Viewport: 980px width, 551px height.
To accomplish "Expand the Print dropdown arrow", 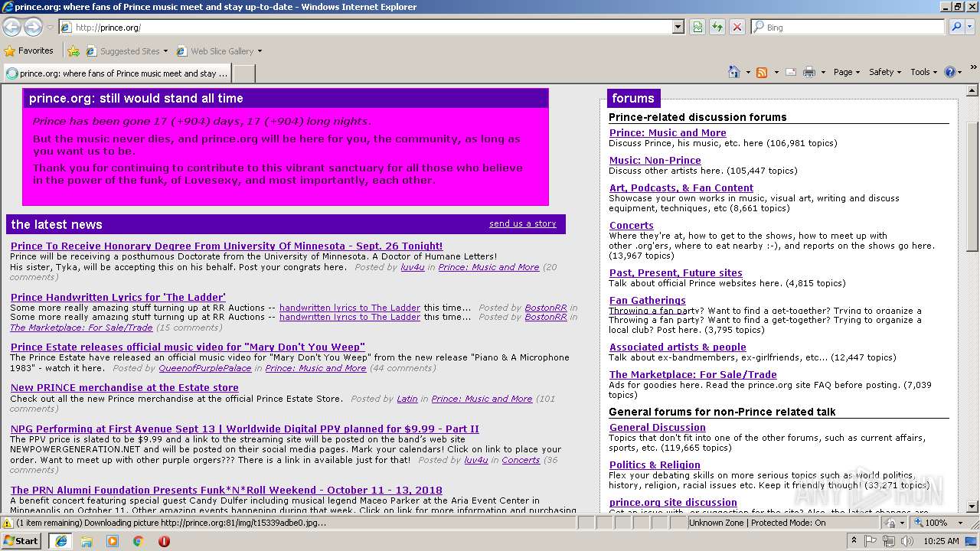I will 823,72.
